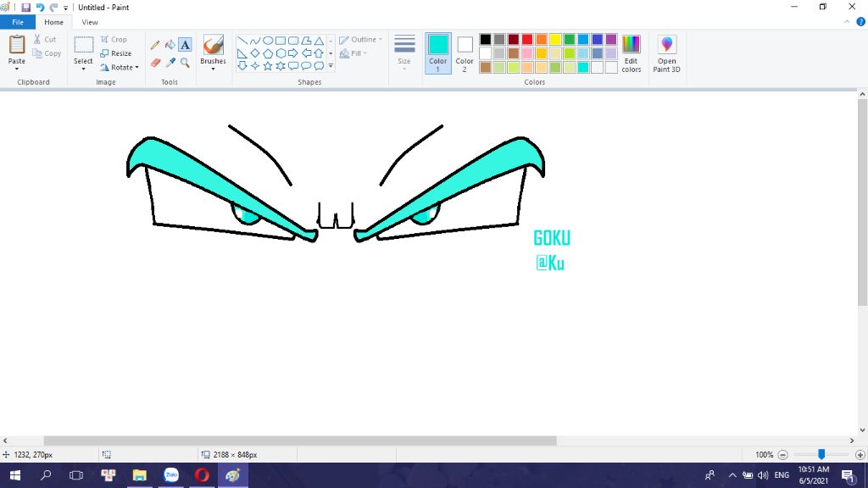Expand the Select dropdown arrow
The width and height of the screenshot is (868, 488).
(x=83, y=69)
